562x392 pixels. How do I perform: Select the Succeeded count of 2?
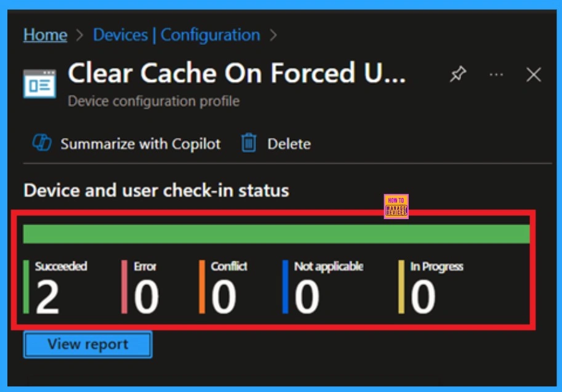tap(47, 297)
